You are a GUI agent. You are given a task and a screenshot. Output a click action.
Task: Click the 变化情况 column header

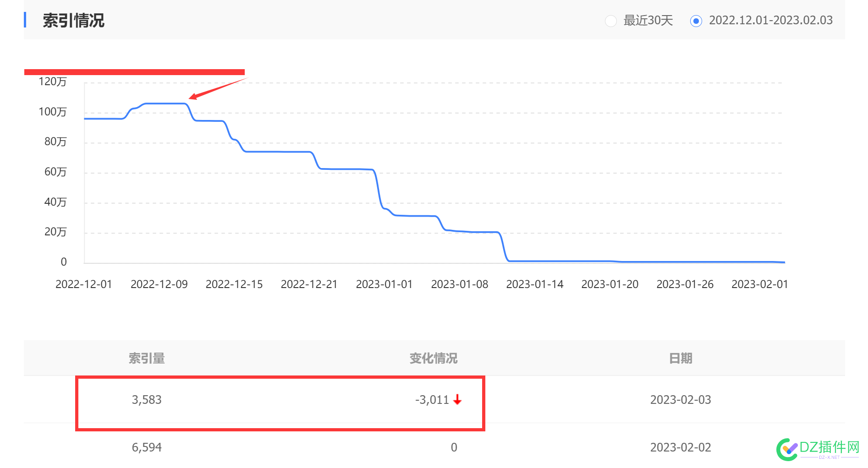pyautogui.click(x=434, y=358)
